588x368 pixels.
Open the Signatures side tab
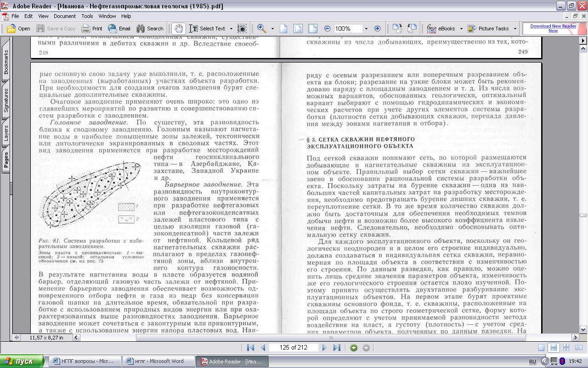pyautogui.click(x=6, y=100)
